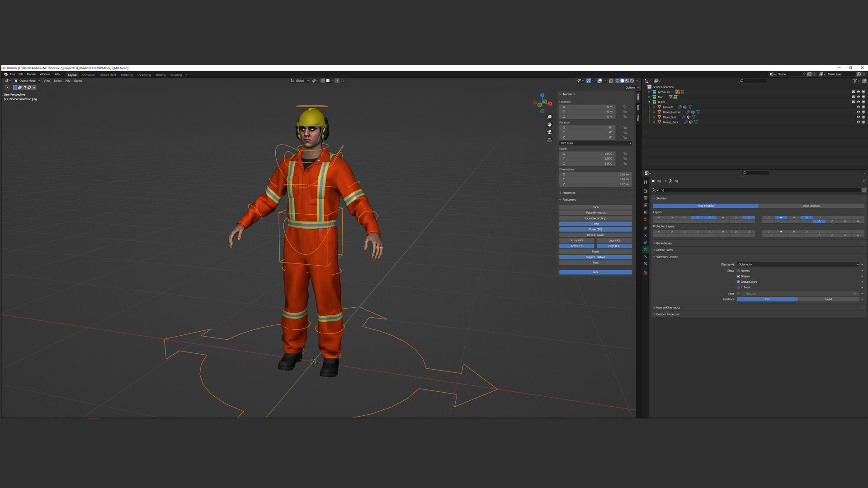Open the Scene properties tab icon
868x488 pixels.
click(x=645, y=212)
